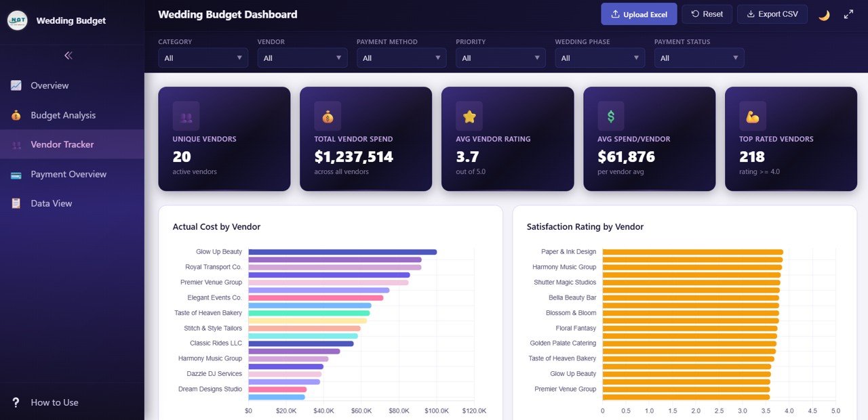This screenshot has width=868, height=420.
Task: Open the Category filter dropdown
Action: tap(203, 58)
